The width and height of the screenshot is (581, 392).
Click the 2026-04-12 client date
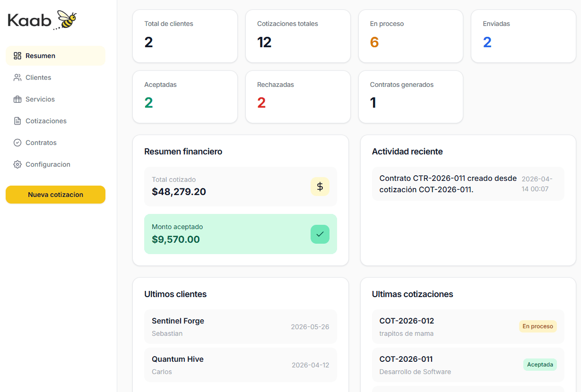coord(311,365)
